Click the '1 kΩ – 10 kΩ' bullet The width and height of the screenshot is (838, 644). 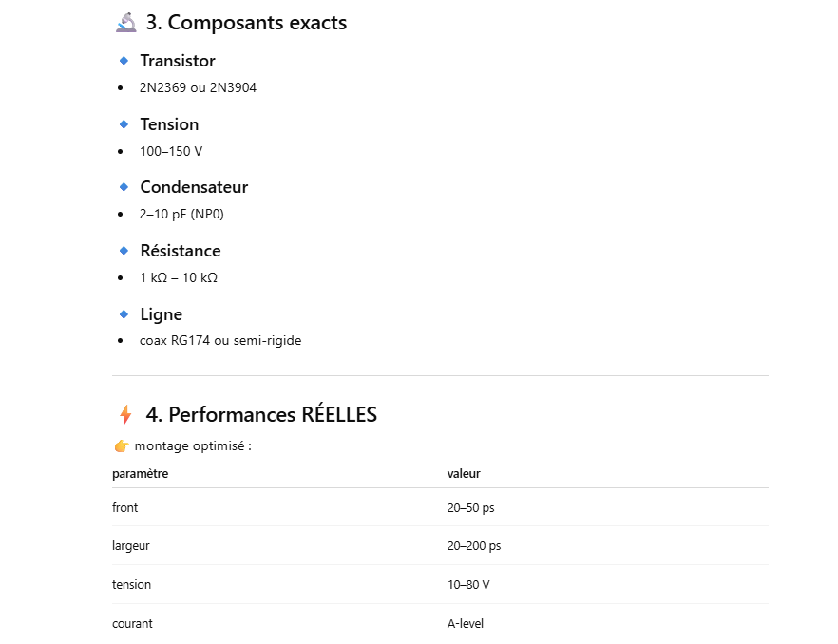pyautogui.click(x=179, y=277)
